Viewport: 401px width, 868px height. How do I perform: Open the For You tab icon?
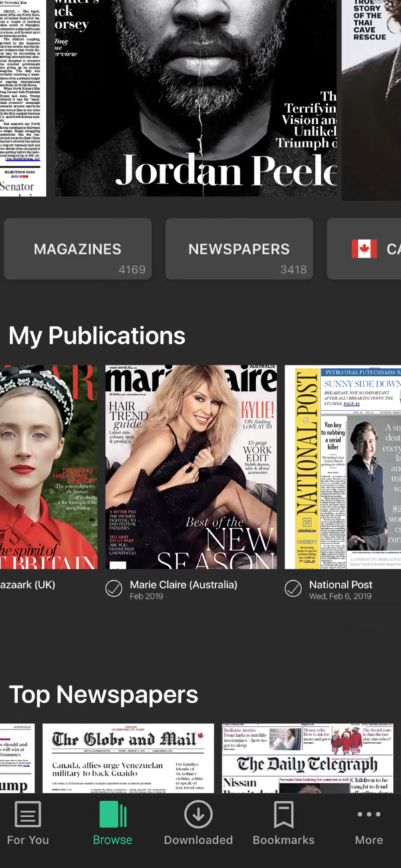pos(27,815)
